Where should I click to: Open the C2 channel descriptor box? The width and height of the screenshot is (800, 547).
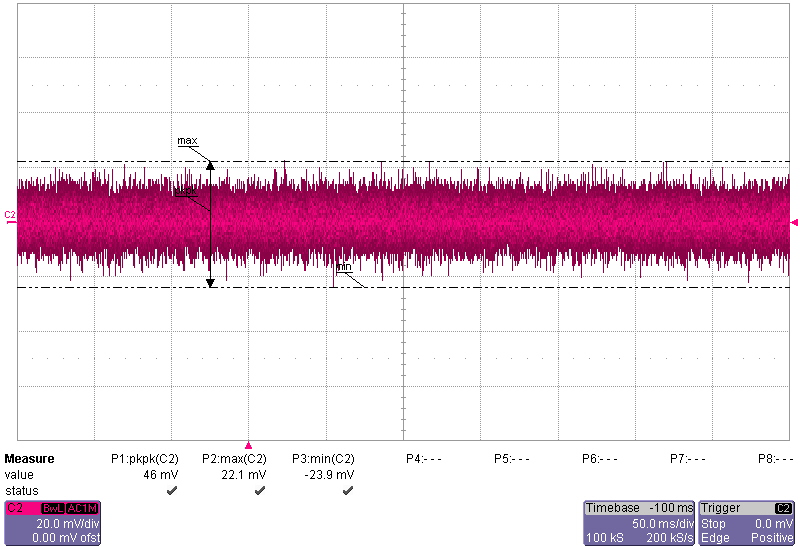click(x=52, y=523)
